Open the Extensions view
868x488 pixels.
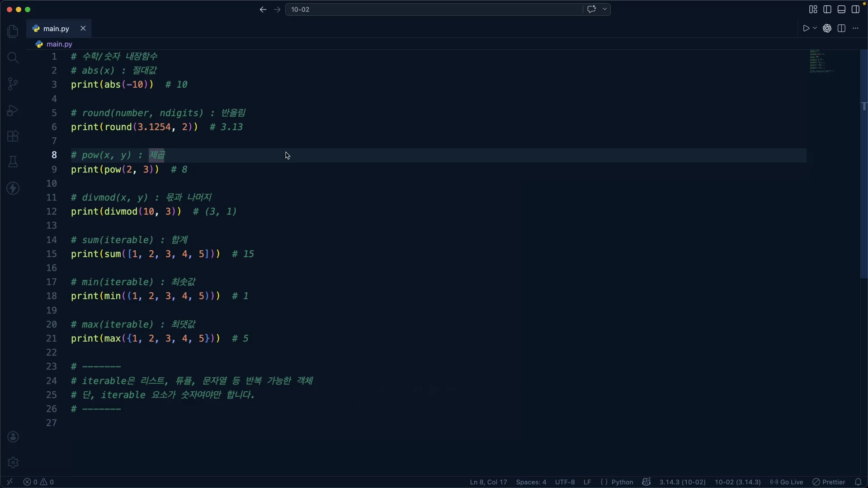pyautogui.click(x=13, y=136)
